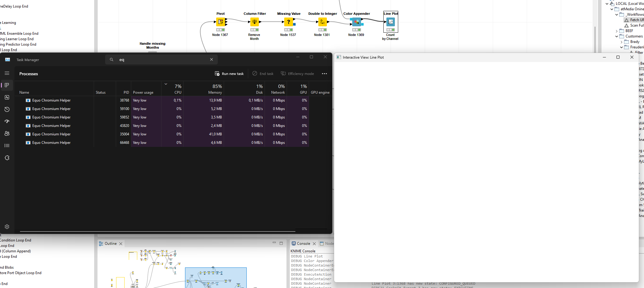
Task: Open Details view in Task Manager sidebar
Action: [x=7, y=146]
